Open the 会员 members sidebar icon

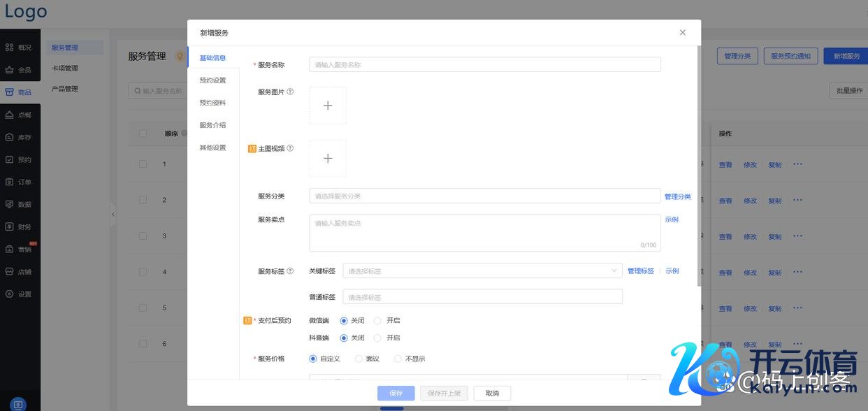[10, 70]
